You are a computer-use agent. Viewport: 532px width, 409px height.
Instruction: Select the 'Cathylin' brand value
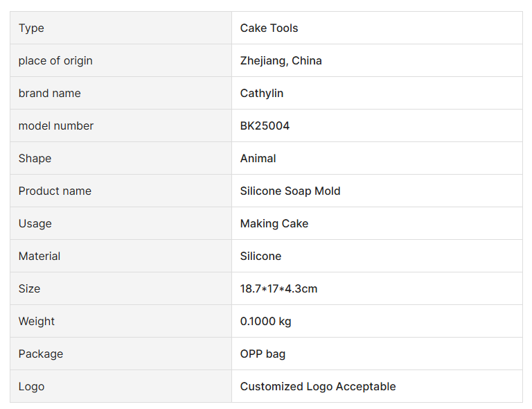(x=261, y=94)
